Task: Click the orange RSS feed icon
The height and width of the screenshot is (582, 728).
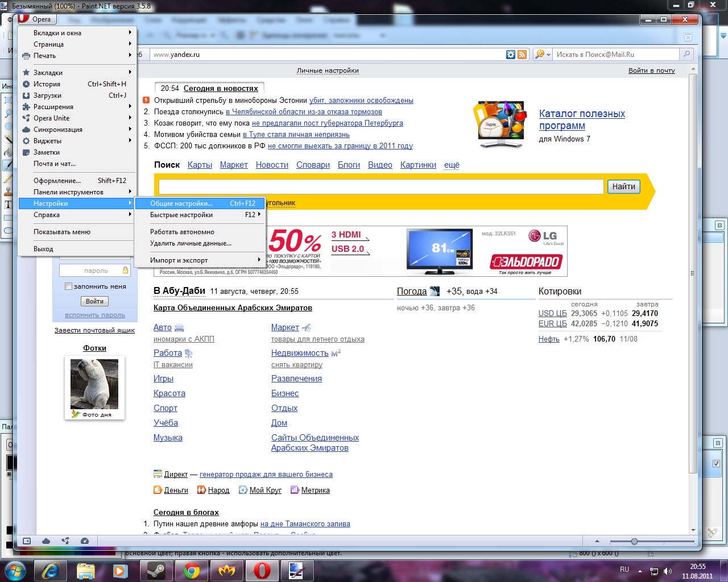Action: [522, 55]
